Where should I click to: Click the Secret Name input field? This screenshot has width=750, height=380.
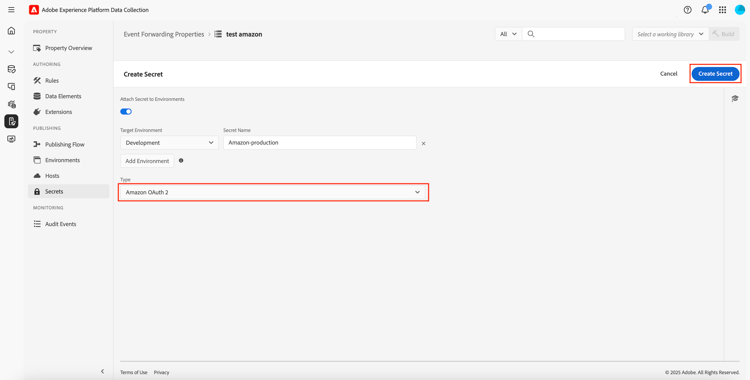pyautogui.click(x=320, y=143)
